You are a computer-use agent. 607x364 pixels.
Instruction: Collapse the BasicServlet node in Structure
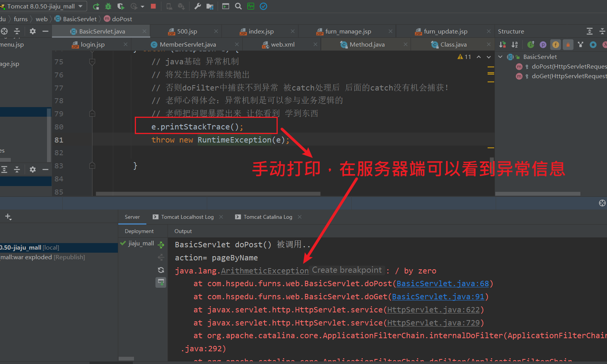(x=500, y=57)
